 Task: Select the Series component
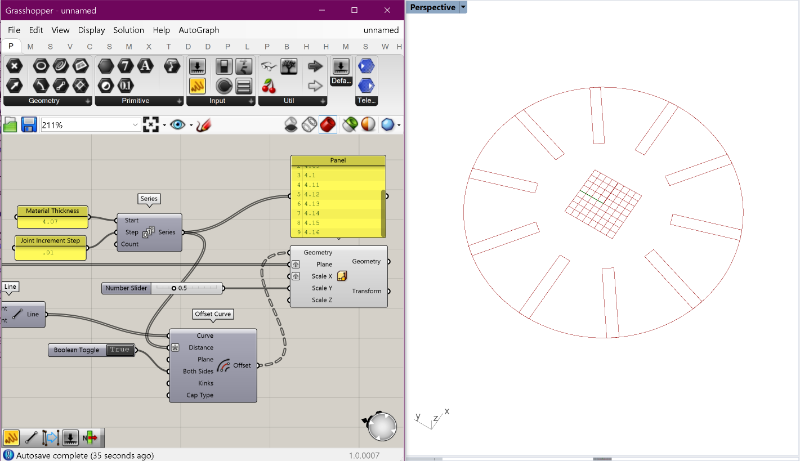point(149,232)
